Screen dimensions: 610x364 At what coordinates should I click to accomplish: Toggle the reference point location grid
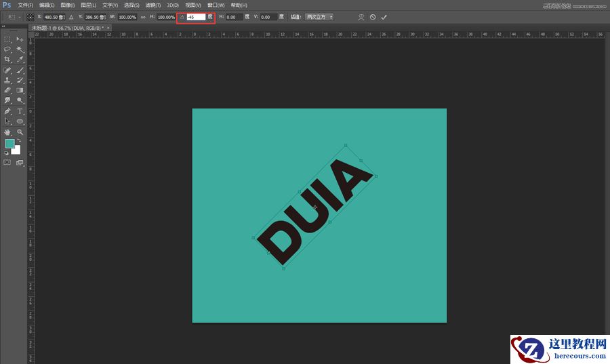tap(30, 16)
